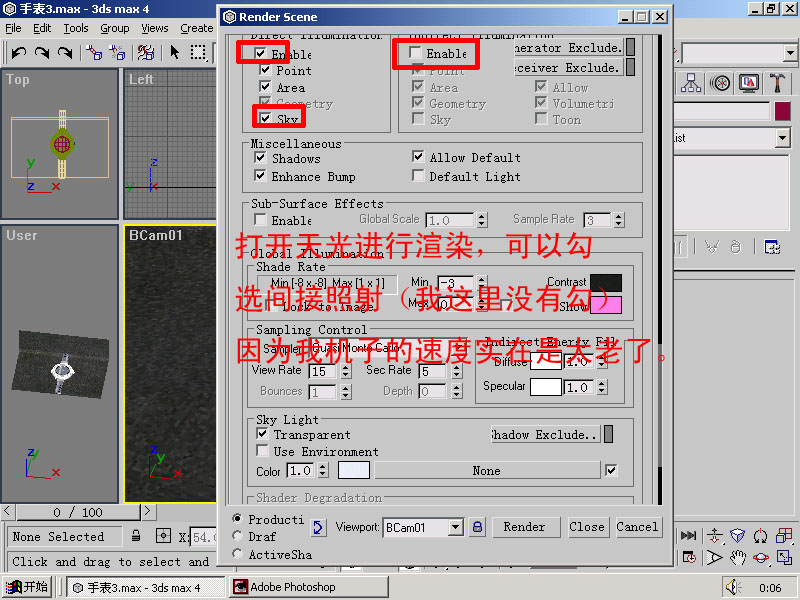Open the Create menu
Screen dimensions: 800x600
tap(196, 29)
